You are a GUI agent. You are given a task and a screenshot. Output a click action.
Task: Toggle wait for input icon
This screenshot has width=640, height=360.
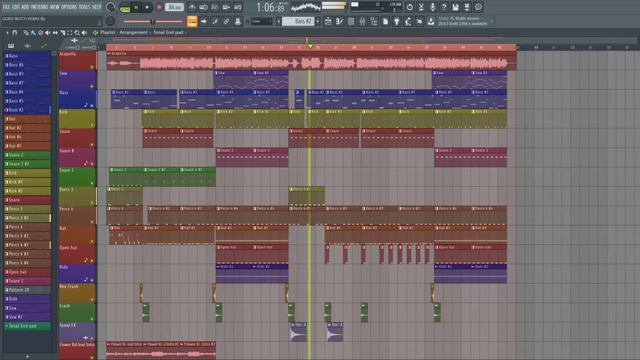[203, 7]
